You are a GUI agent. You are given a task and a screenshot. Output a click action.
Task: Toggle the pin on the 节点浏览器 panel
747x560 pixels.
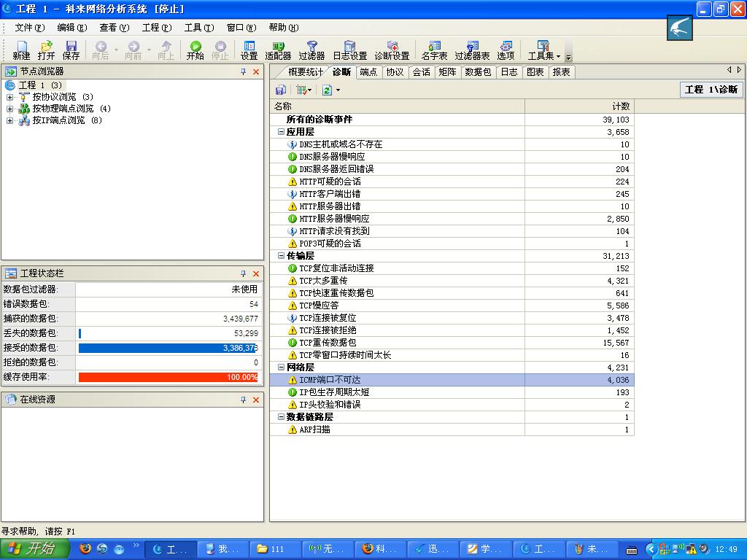click(x=243, y=71)
